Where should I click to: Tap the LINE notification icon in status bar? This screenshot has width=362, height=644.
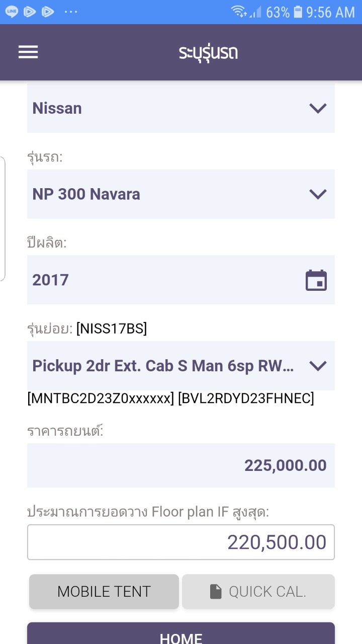click(12, 12)
